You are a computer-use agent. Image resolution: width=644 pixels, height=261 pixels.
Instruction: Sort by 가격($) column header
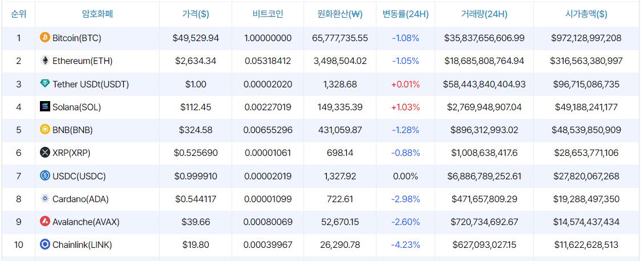[x=196, y=14]
